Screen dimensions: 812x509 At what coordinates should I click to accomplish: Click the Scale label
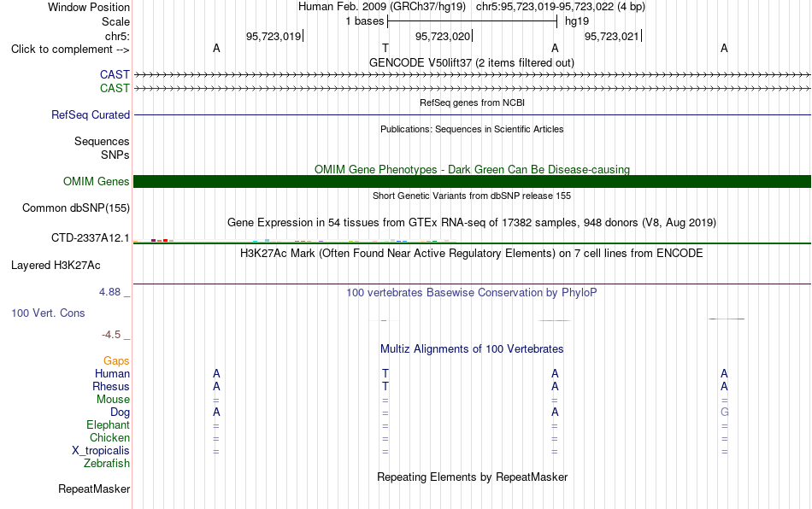115,21
